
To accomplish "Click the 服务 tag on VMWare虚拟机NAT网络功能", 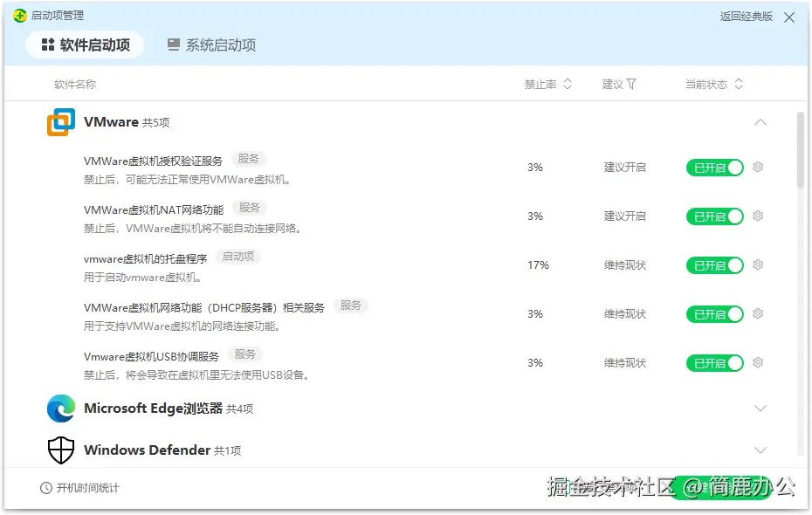I will (x=249, y=208).
